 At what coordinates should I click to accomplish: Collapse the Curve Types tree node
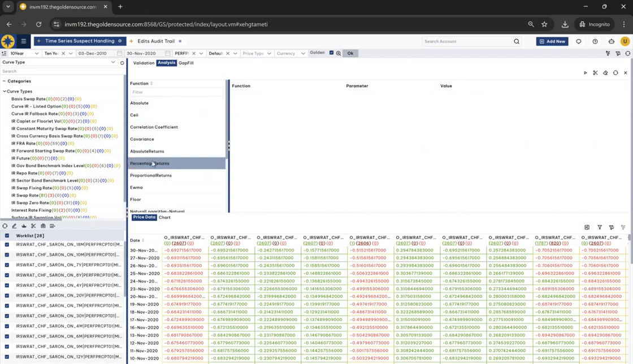point(5,92)
